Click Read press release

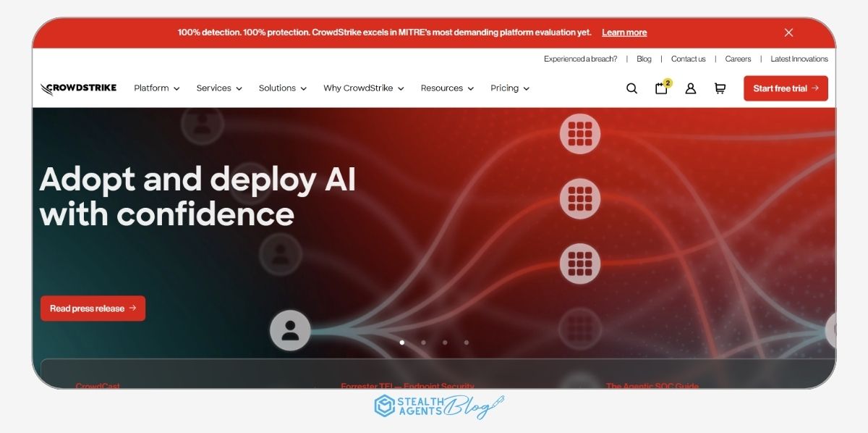pyautogui.click(x=93, y=308)
